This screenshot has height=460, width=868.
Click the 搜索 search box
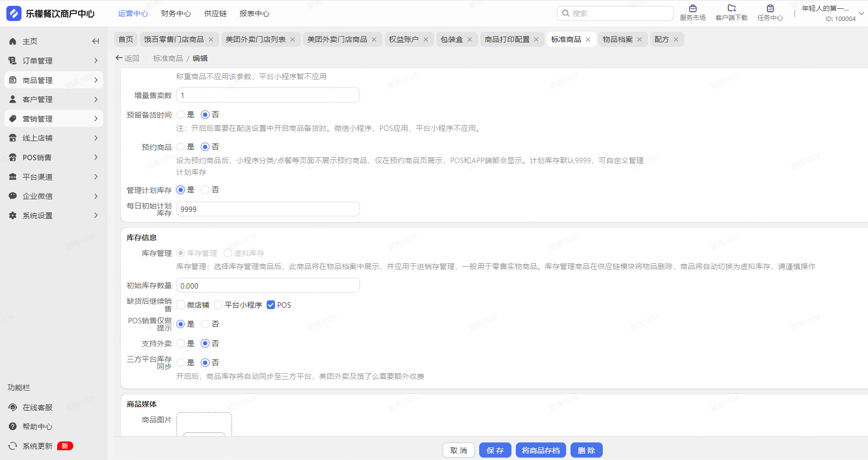click(x=615, y=13)
